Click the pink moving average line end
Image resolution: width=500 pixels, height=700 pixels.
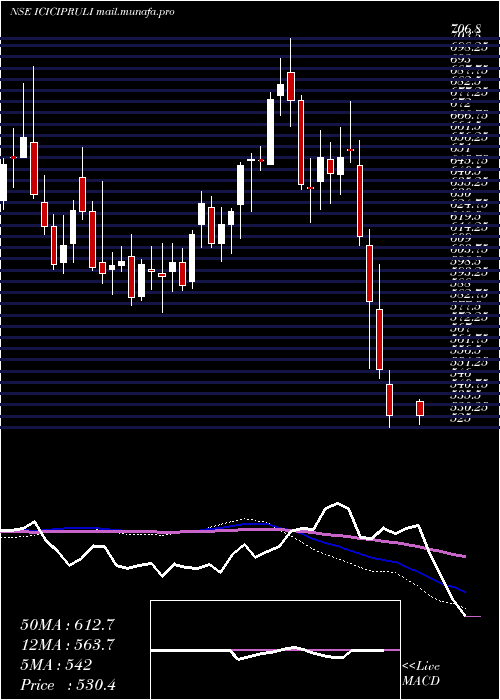(464, 556)
